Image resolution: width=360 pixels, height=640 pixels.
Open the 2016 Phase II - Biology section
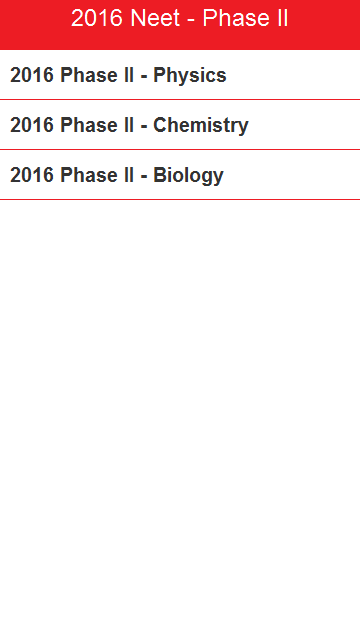tap(180, 175)
